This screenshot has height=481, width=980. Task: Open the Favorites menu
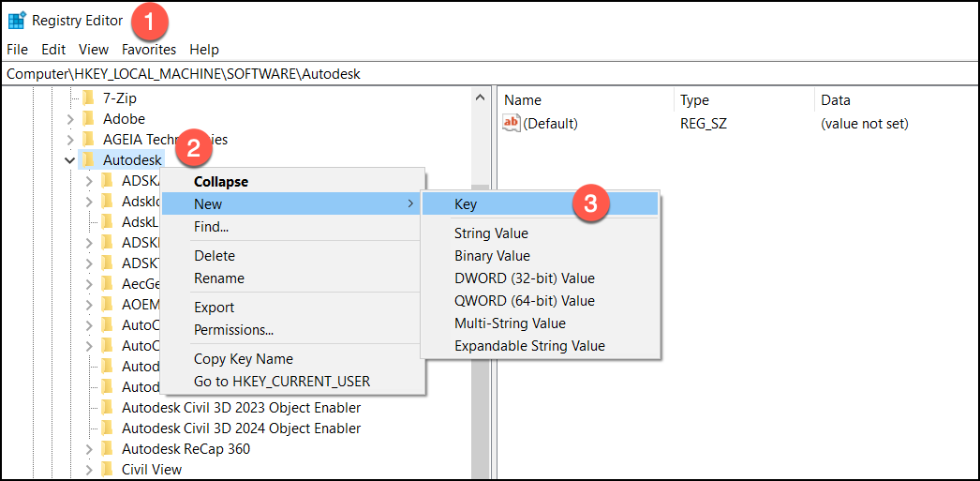pos(148,50)
